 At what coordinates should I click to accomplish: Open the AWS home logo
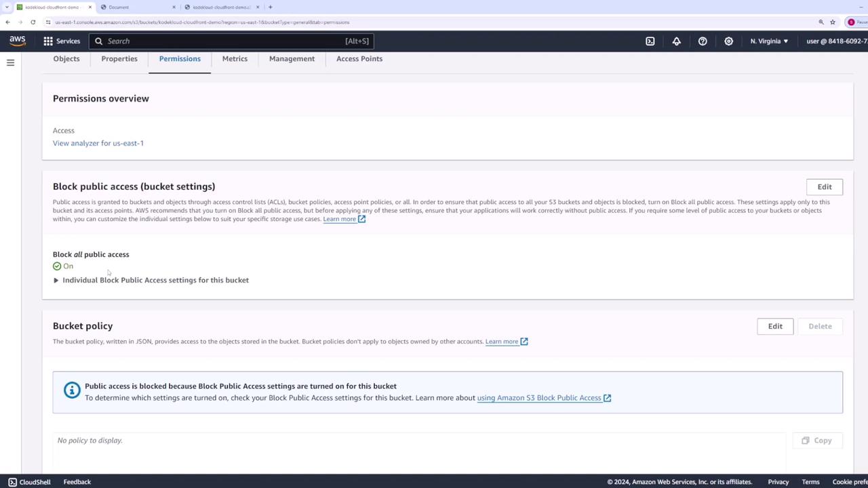[18, 41]
